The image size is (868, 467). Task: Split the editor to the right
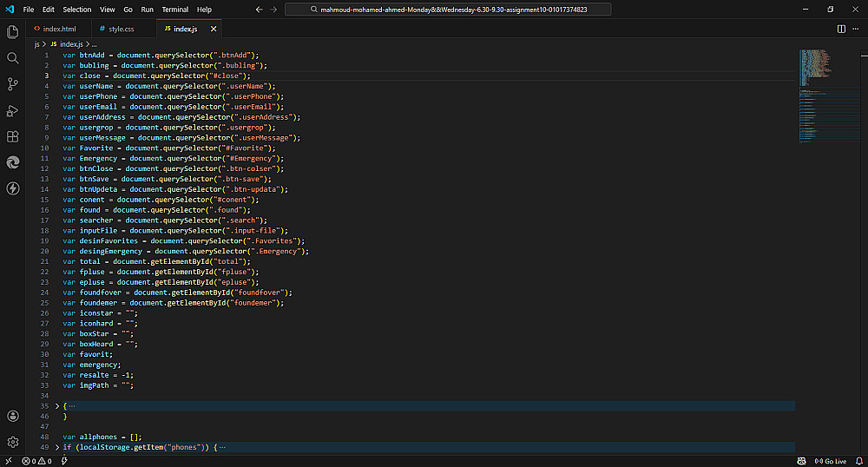841,29
